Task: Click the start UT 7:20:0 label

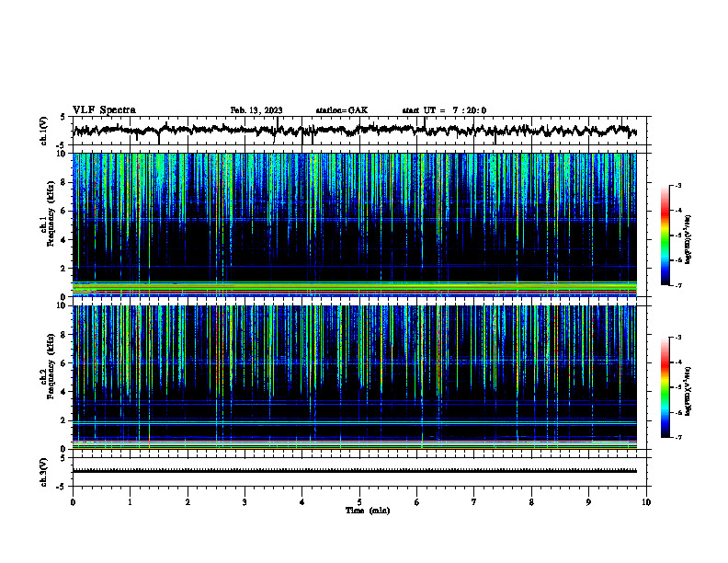Action: click(444, 110)
